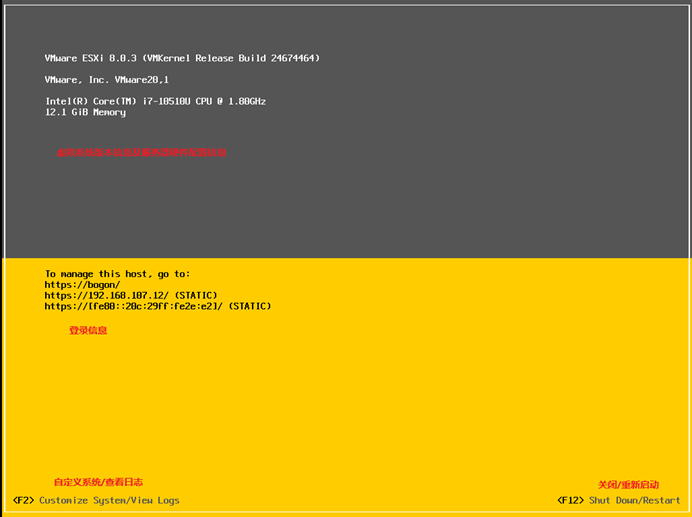The width and height of the screenshot is (692, 517).
Task: Open the https://192.168.107.12/ static address
Action: (x=131, y=295)
